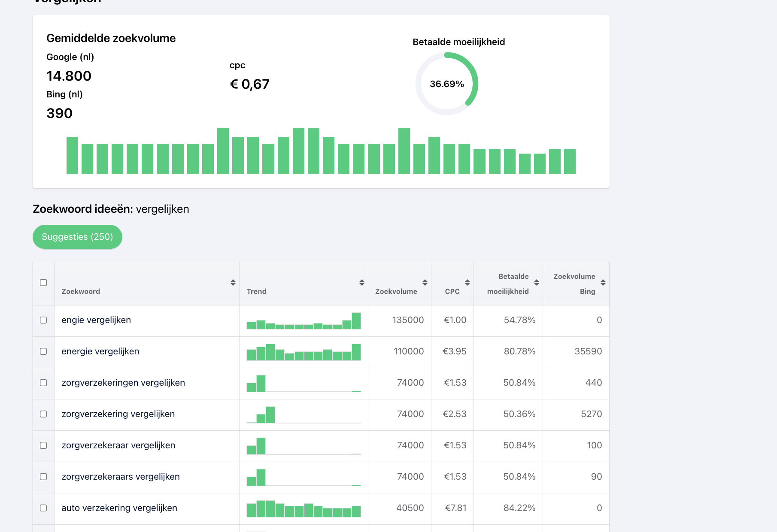Click keyword energie vergelijken

[x=100, y=351]
